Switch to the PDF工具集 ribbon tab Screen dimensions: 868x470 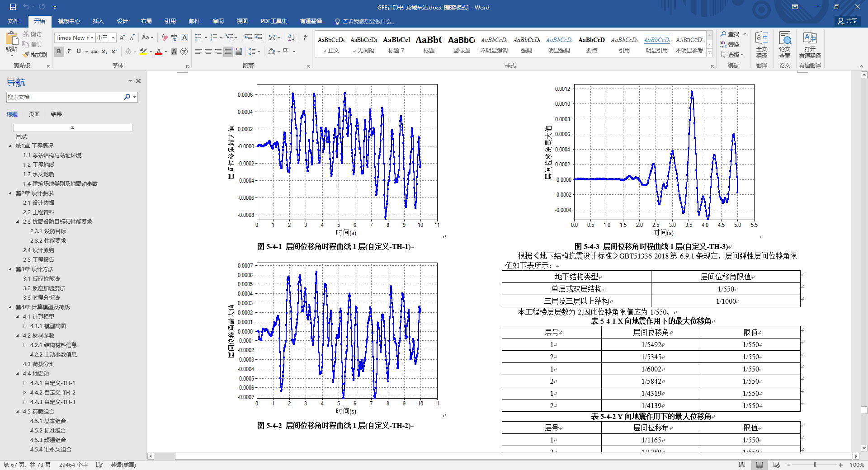point(274,21)
